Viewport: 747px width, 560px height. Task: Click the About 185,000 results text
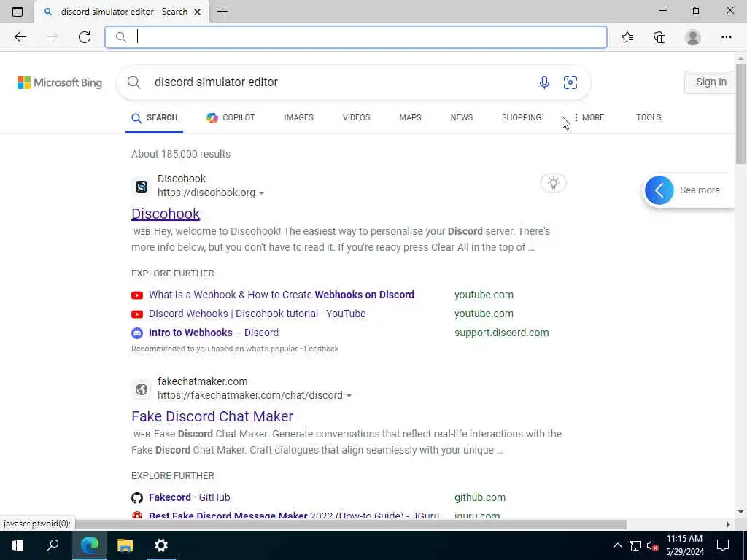tap(181, 155)
